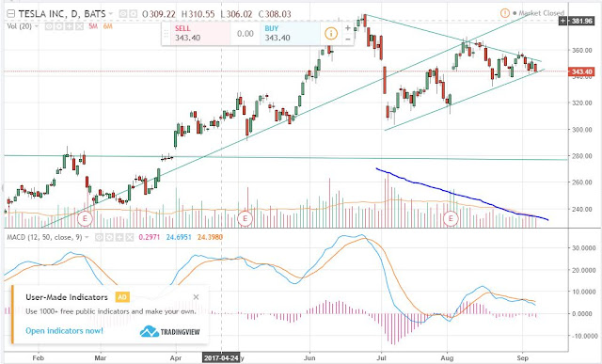Click the 320.00 price axis label
Image resolution: width=602 pixels, height=364 pixels.
[582, 103]
